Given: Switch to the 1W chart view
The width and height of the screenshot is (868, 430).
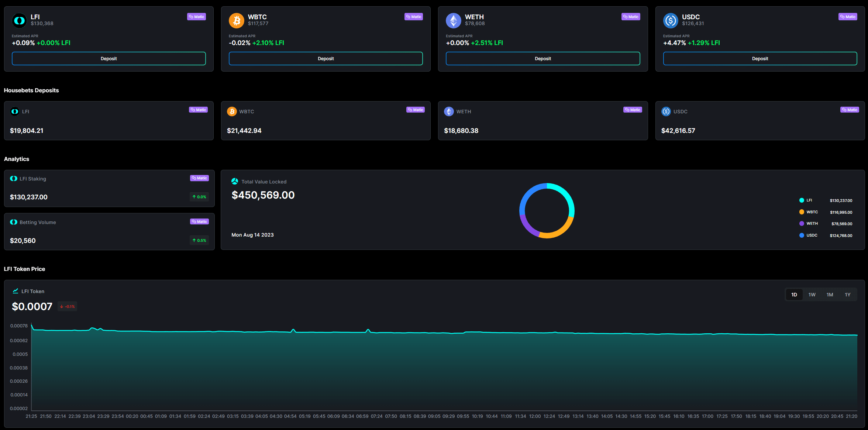Looking at the screenshot, I should [x=812, y=295].
